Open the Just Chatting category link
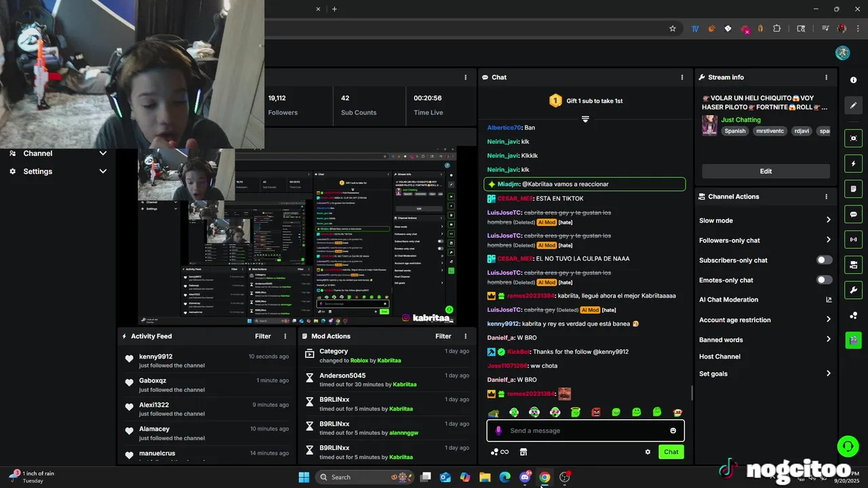The height and width of the screenshot is (488, 868). 741,120
